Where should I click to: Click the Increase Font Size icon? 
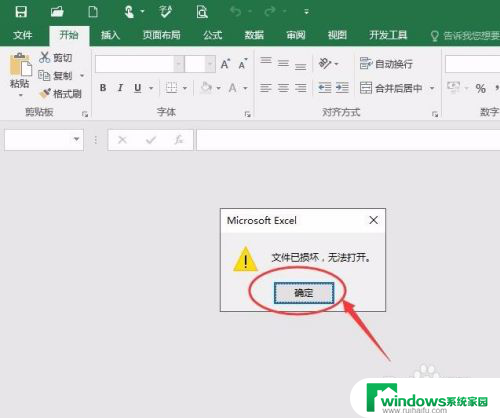[226, 64]
